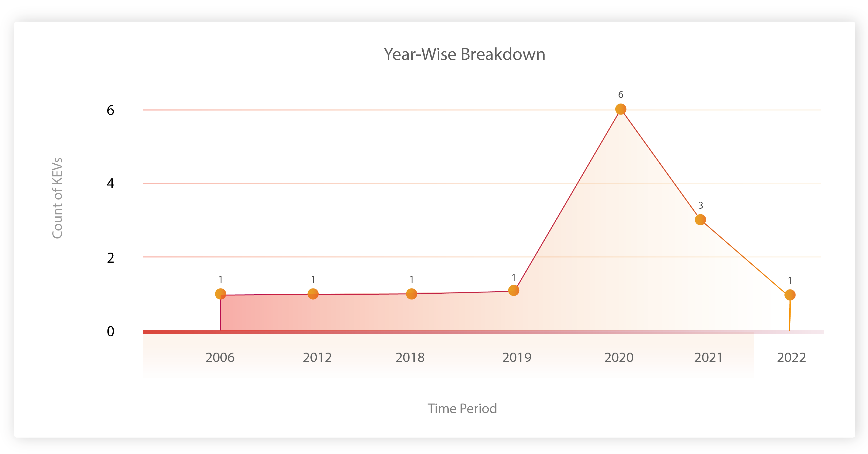Viewport: 868px width, 454px height.
Task: Click the y-axis tick label 4
Action: click(x=111, y=184)
